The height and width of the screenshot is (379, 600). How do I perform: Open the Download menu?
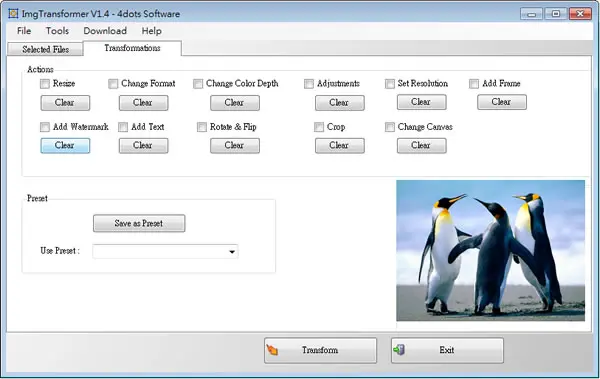click(x=105, y=31)
